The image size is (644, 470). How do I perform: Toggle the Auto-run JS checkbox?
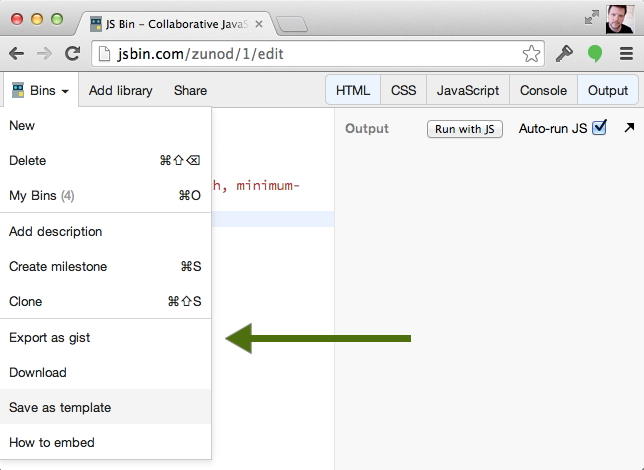tap(600, 128)
